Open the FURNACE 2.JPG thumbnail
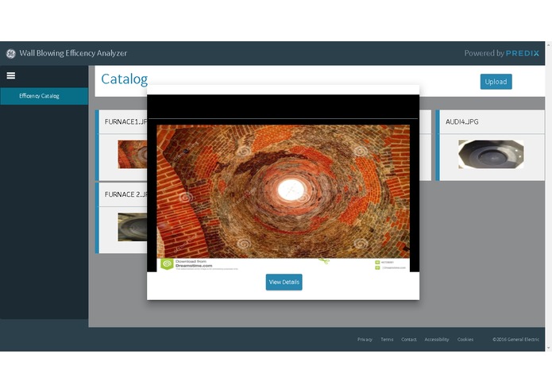The image size is (552, 392). pyautogui.click(x=133, y=227)
